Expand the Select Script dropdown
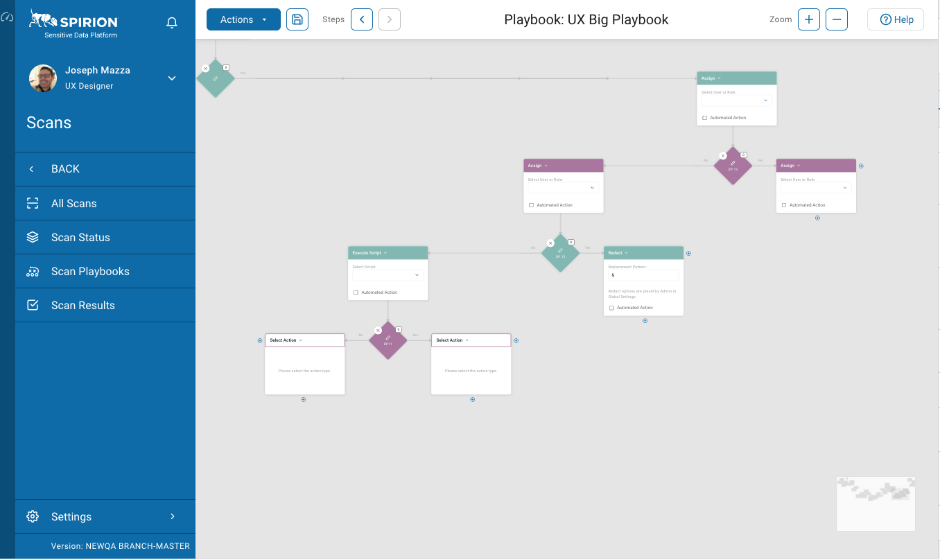 coord(388,275)
